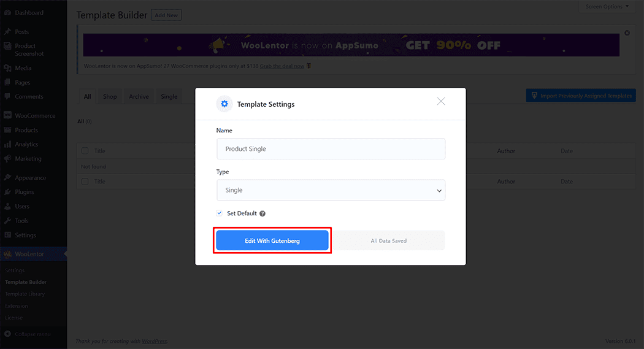Screen dimensions: 644x349
Task: Open the Template Library submenu
Action: (25, 294)
